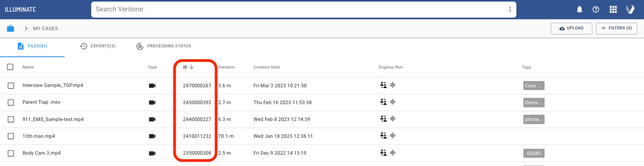644x166 pixels.
Task: Sort by the Type column header
Action: pos(152,67)
